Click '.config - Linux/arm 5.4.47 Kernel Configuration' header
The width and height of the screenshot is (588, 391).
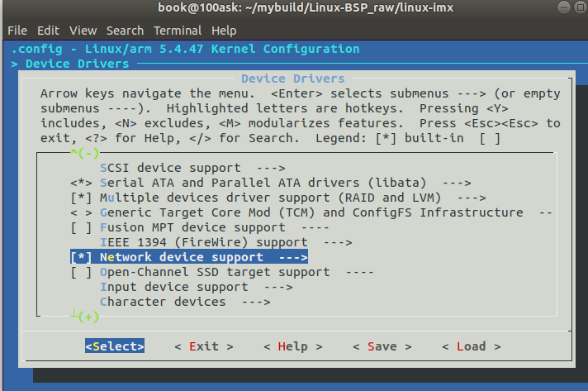click(185, 49)
